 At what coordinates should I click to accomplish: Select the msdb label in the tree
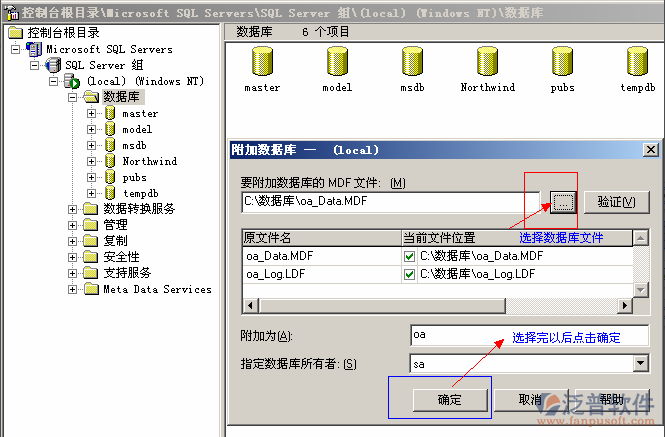[134, 146]
